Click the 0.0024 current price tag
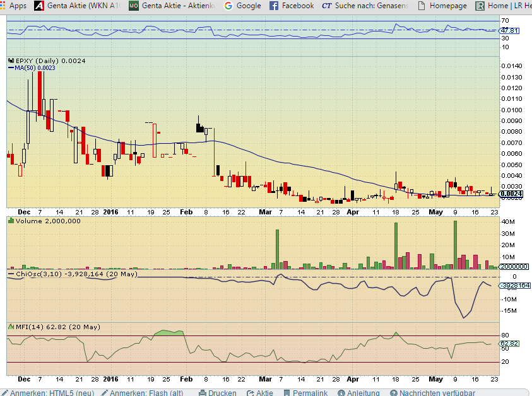This screenshot has height=396, width=532. point(511,194)
